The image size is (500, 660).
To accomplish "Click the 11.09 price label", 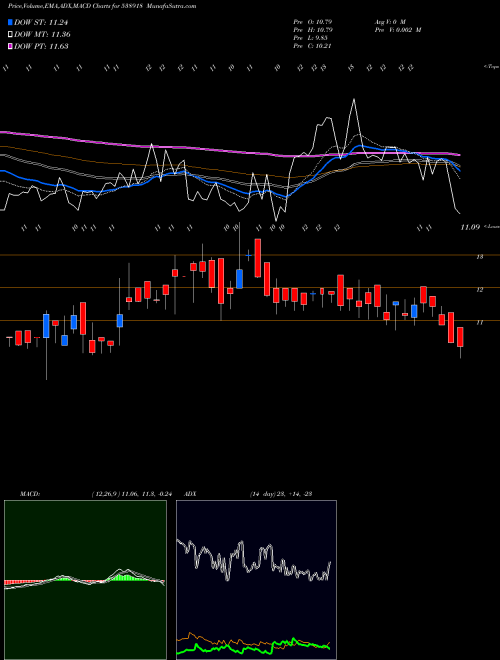I will click(470, 227).
